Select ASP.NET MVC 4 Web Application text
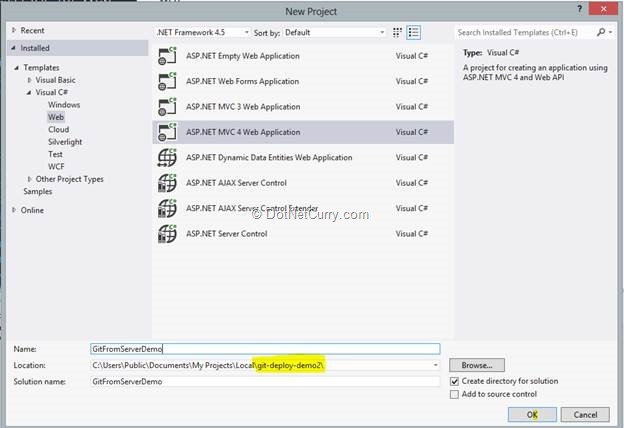 tap(243, 133)
